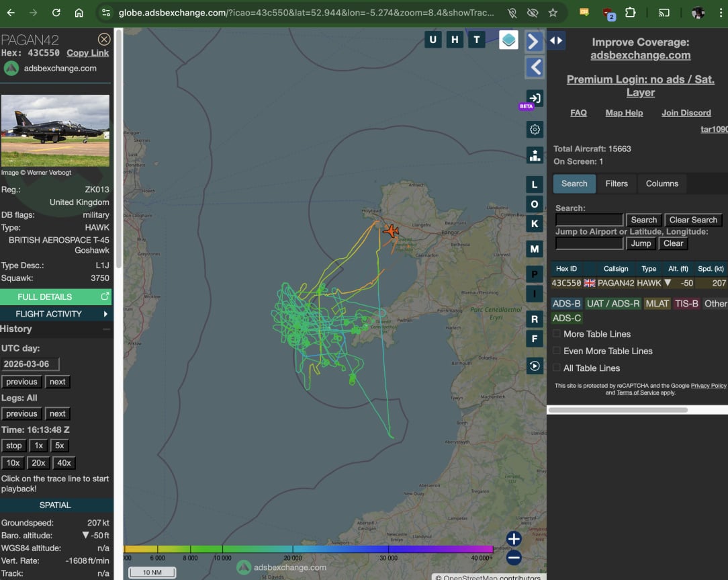Viewport: 728px width, 580px height.
Task: Click the UTC day date field
Action: click(x=30, y=364)
